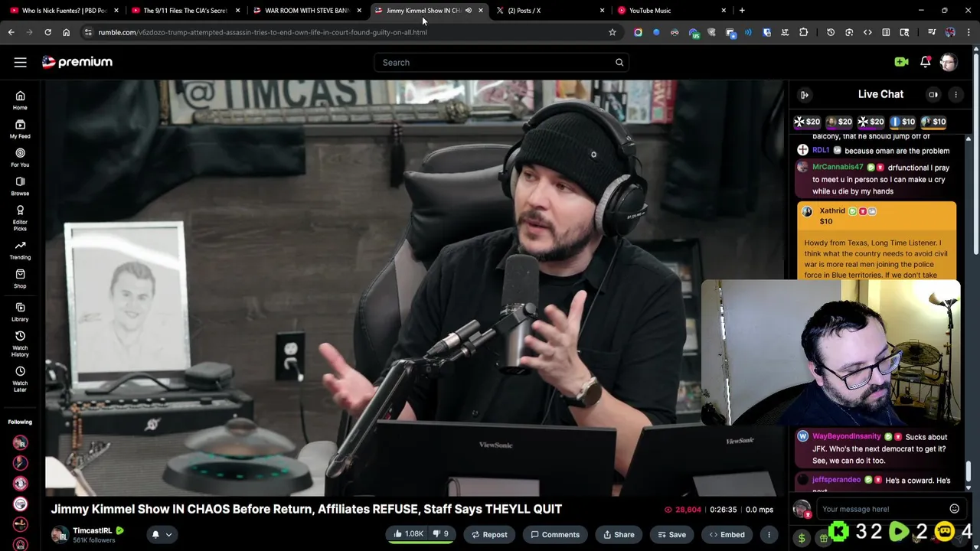Click jeffsperandeo username in chat

pyautogui.click(x=836, y=480)
